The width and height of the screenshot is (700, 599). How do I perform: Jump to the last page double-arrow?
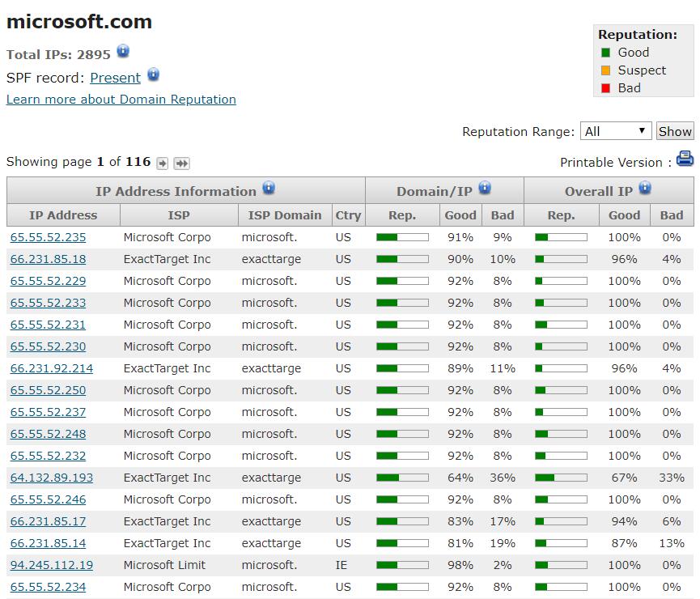tap(181, 163)
